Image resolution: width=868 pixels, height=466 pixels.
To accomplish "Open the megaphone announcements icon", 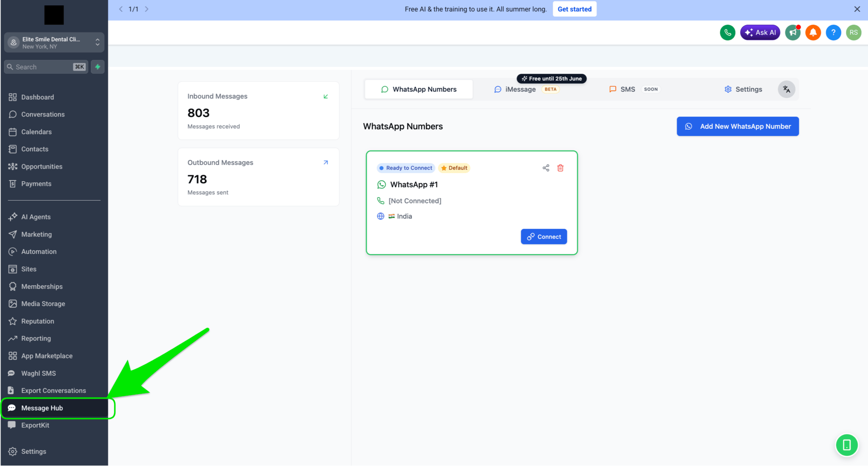I will pos(793,33).
